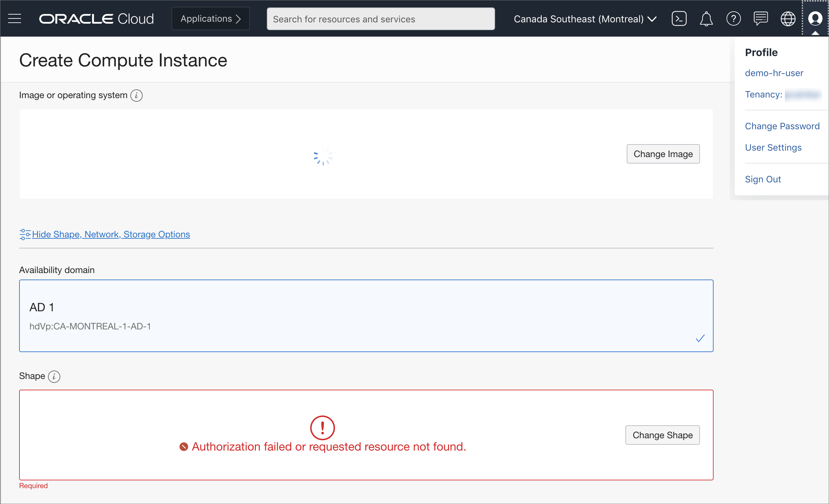Click the profile avatar icon
Image resolution: width=829 pixels, height=504 pixels.
[x=815, y=18]
